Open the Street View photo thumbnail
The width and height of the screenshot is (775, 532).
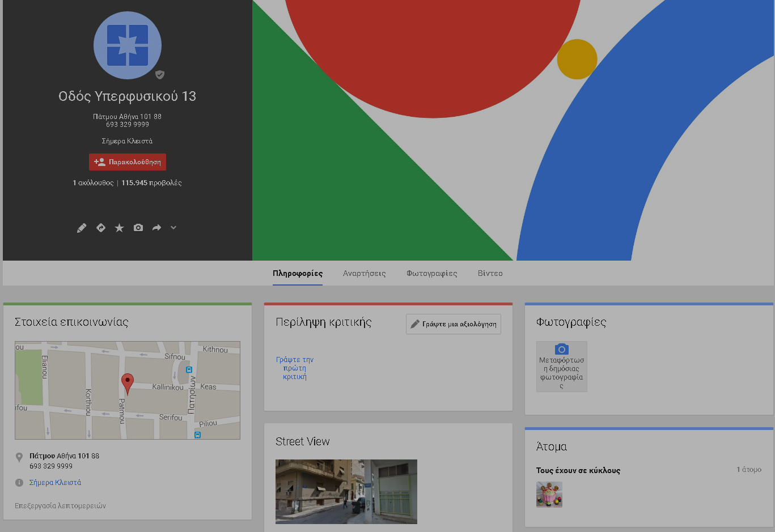(346, 492)
